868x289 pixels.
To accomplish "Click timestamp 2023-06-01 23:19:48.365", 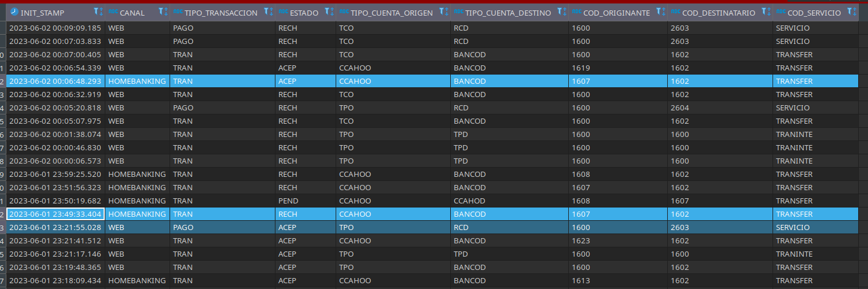I will (x=56, y=267).
